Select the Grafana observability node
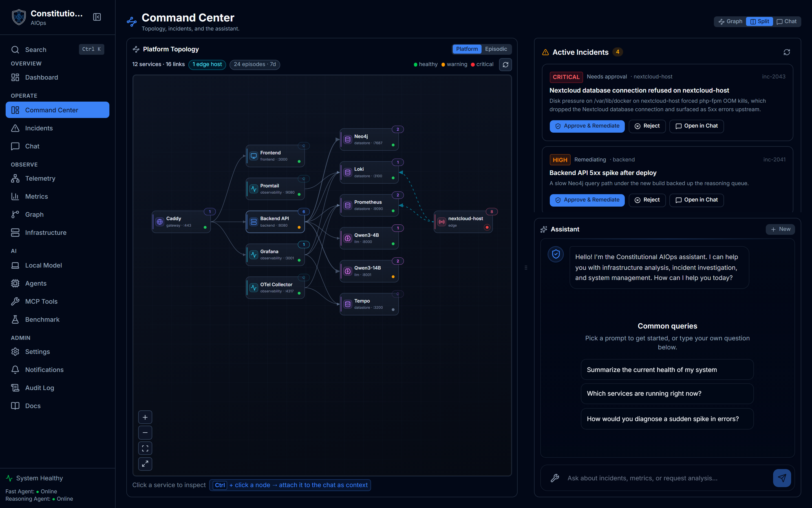The image size is (812, 508). click(275, 255)
